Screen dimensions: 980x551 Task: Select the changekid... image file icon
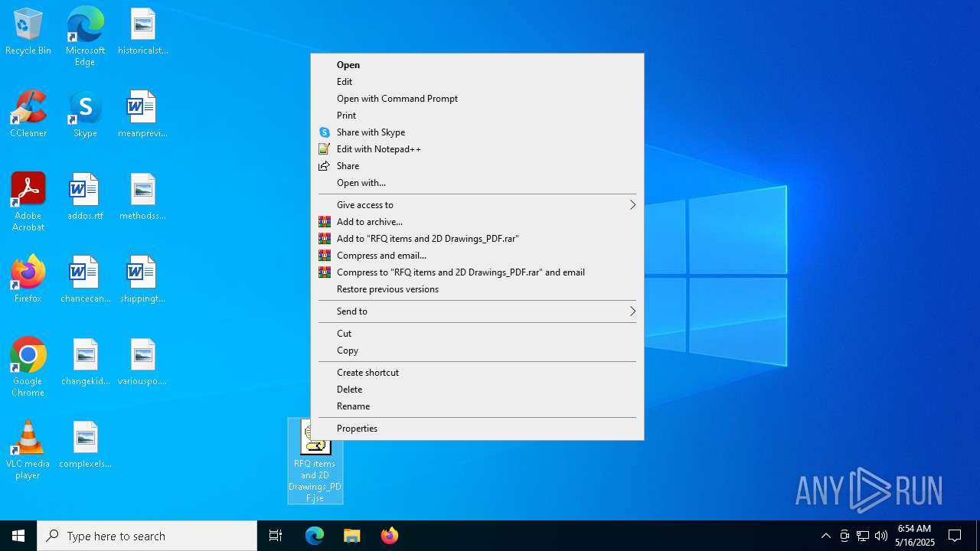click(x=85, y=363)
